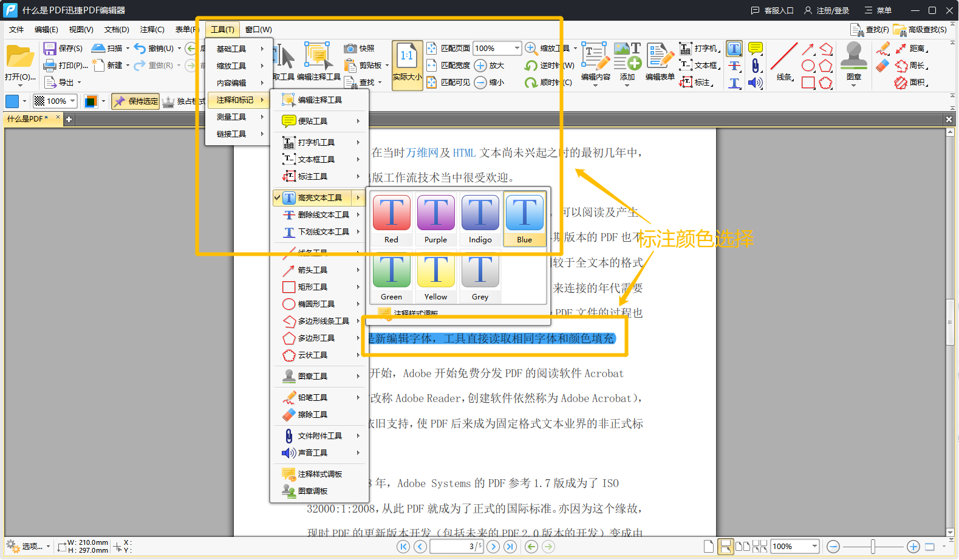Toggle the checked 高亮文本工具 menu item
The width and height of the screenshot is (959, 560).
pos(319,197)
